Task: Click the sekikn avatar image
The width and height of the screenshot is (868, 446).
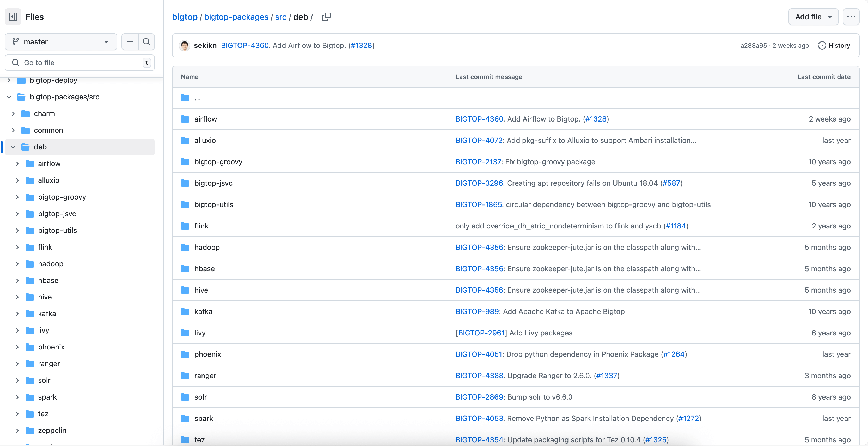Action: (x=184, y=45)
